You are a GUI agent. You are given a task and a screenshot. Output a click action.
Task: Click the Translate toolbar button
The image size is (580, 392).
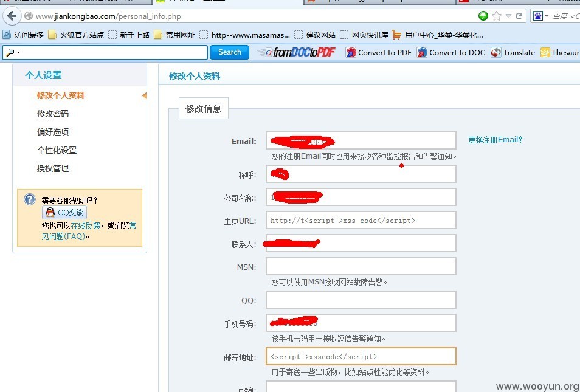point(513,52)
